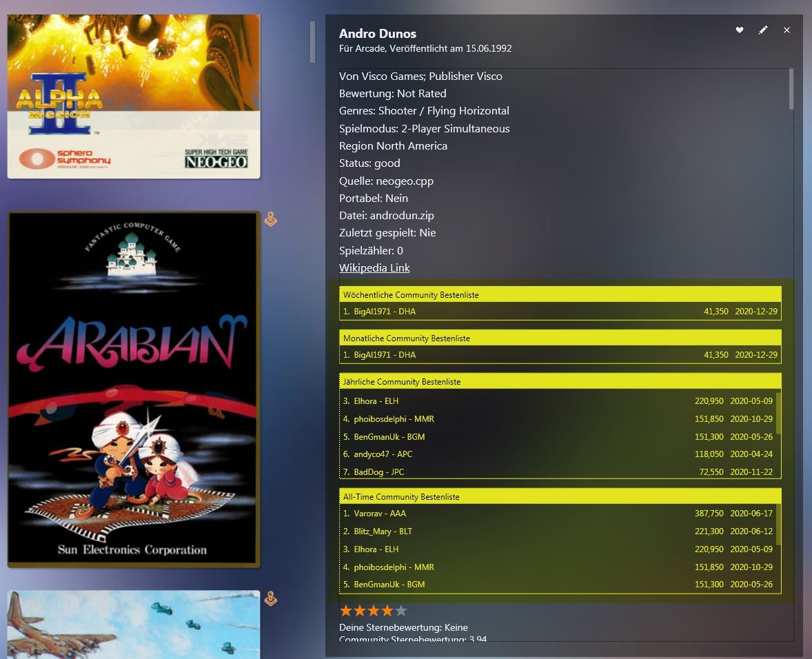Click the All-Time Community Bestenliste header

coord(560,496)
